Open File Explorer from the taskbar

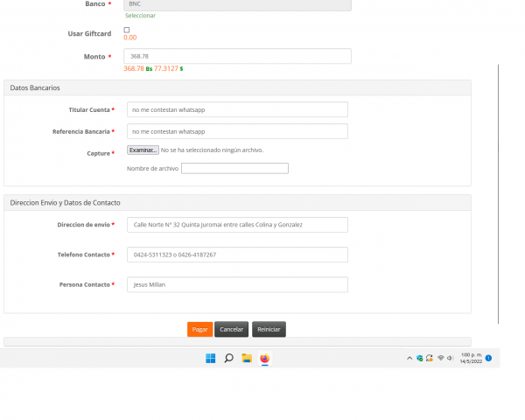pos(247,358)
